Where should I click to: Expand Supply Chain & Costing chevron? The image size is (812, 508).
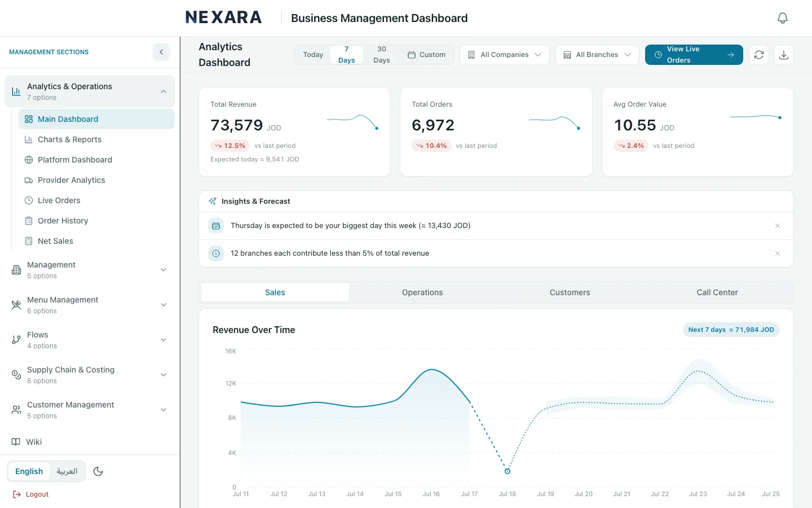(x=164, y=375)
